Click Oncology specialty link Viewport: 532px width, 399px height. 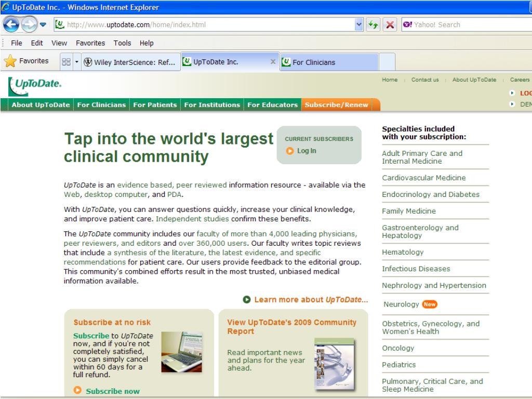pos(398,348)
